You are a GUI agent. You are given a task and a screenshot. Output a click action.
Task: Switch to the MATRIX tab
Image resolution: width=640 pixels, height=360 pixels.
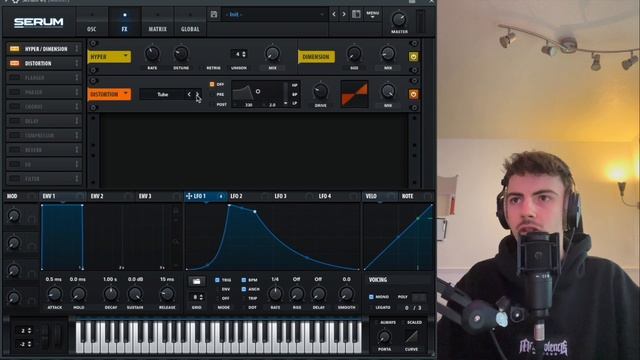(x=158, y=22)
